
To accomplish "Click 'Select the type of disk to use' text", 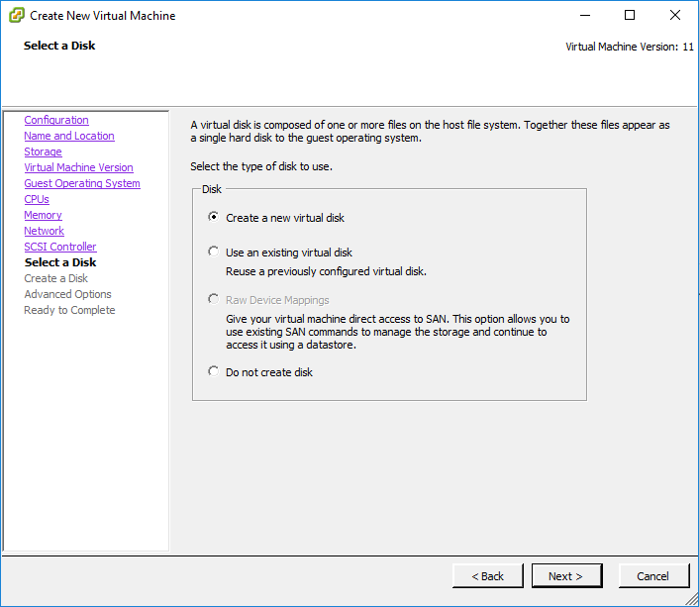I will tap(261, 166).
